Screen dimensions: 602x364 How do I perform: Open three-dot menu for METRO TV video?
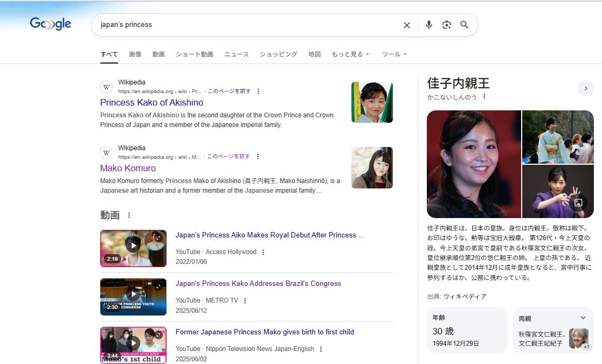[x=245, y=300]
